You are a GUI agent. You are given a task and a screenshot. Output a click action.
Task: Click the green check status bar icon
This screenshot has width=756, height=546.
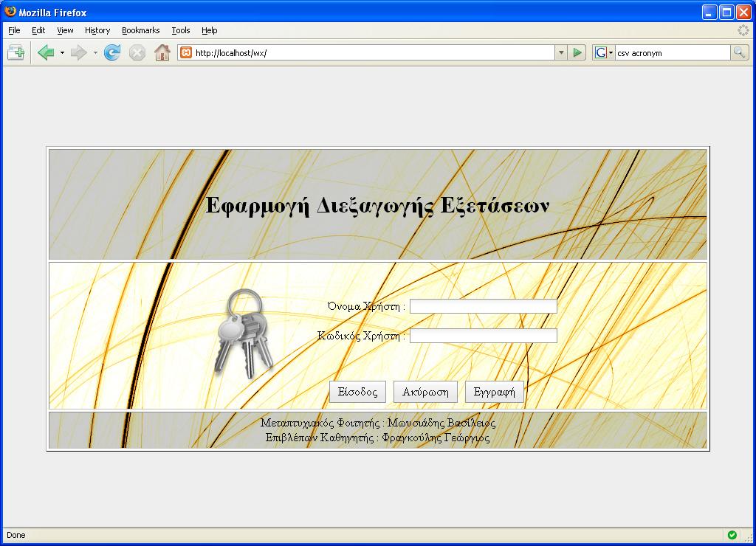[732, 535]
